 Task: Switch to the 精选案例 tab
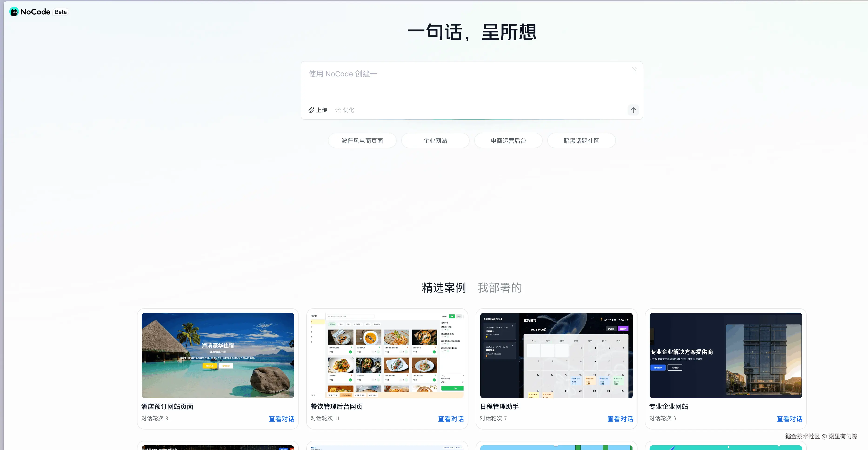point(444,288)
